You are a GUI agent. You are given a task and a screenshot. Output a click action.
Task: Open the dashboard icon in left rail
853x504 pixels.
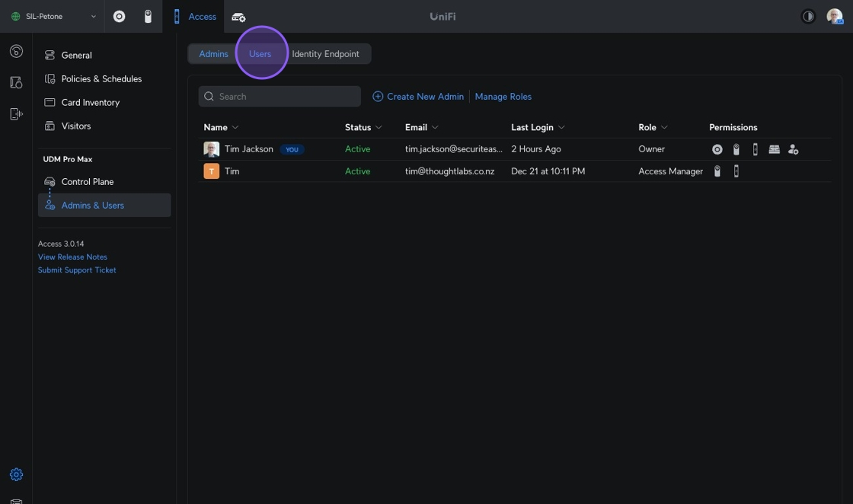pos(16,52)
